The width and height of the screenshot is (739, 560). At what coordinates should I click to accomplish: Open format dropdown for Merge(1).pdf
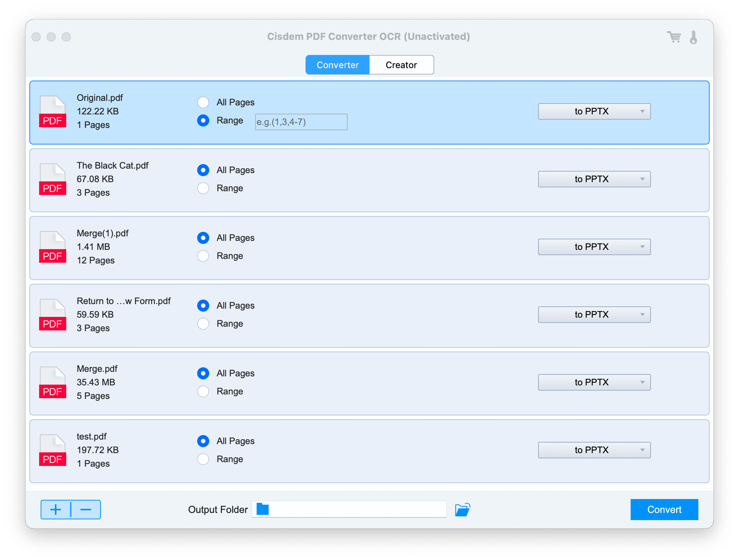click(594, 247)
